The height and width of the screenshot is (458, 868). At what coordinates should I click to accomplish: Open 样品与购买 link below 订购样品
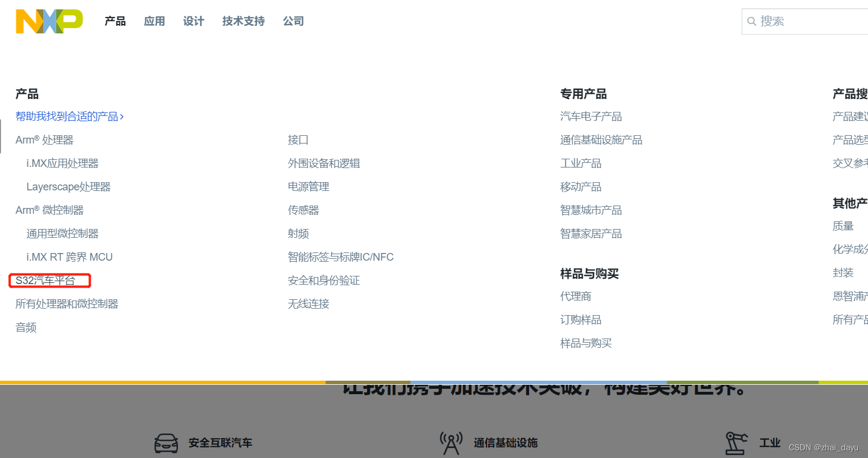tap(586, 343)
